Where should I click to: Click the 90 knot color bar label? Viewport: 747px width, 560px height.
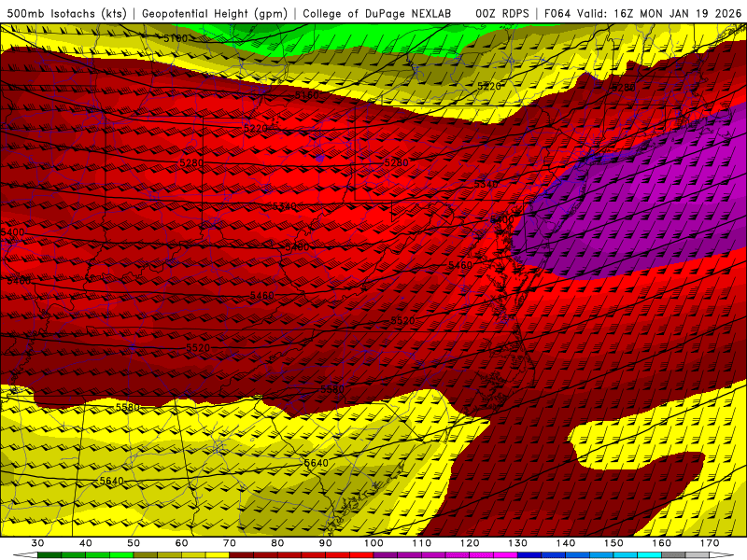click(326, 543)
